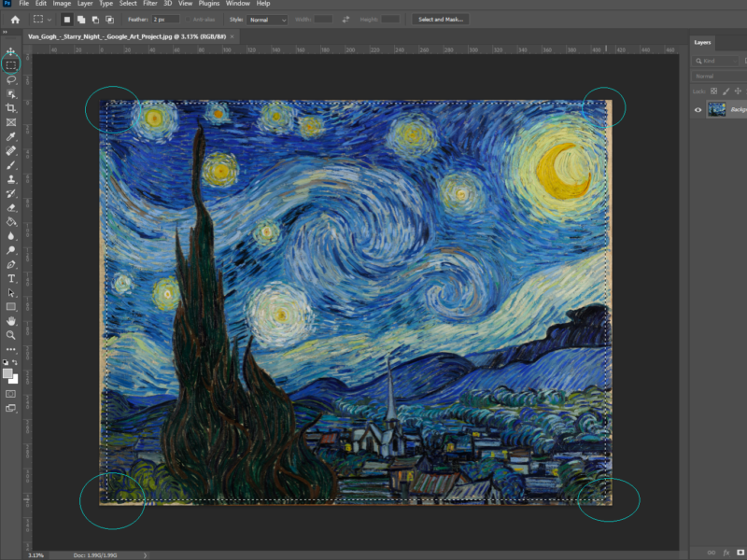The image size is (747, 560).
Task: Select the Eraser tool
Action: click(x=11, y=207)
